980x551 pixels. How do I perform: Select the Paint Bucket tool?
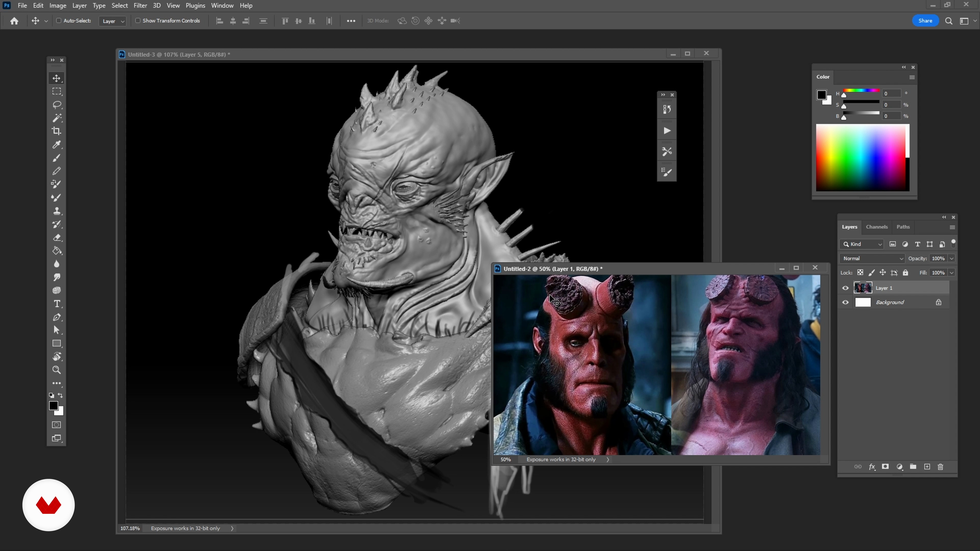[x=56, y=251]
